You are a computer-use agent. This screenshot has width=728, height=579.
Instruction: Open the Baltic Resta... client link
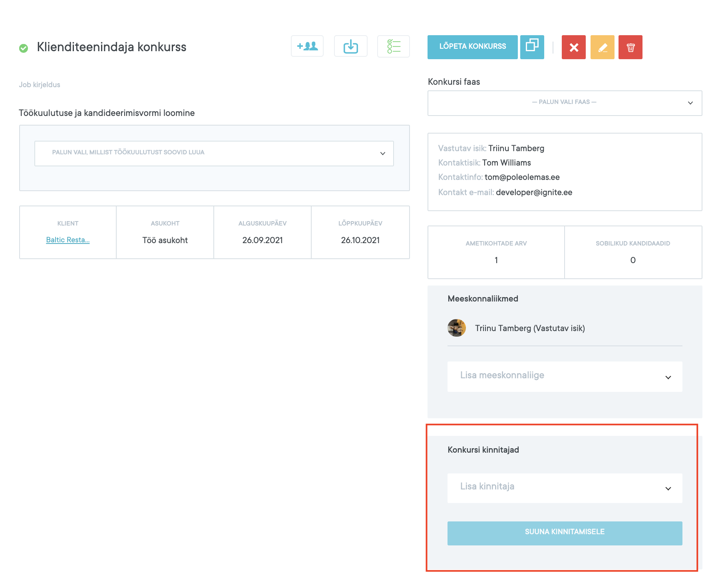68,240
